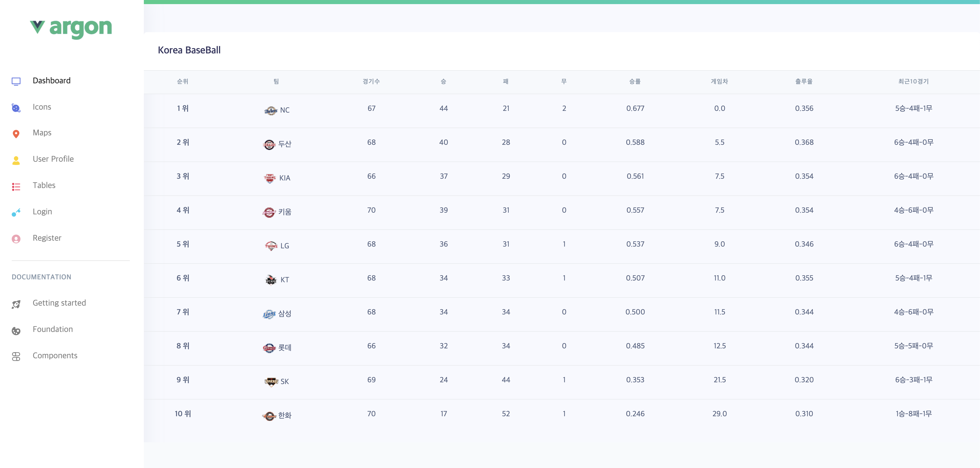Click the User Profile person icon
The height and width of the screenshot is (468, 980).
coord(16,160)
